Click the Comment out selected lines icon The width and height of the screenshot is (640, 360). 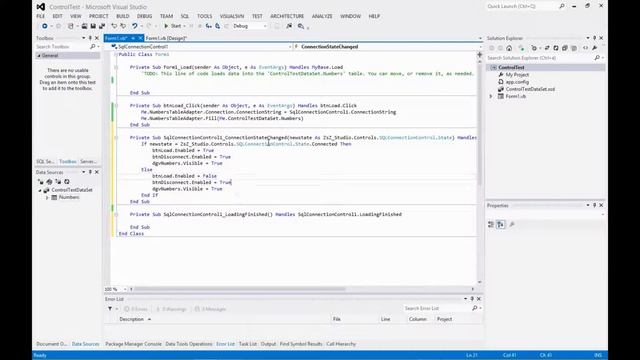pyautogui.click(x=114, y=26)
